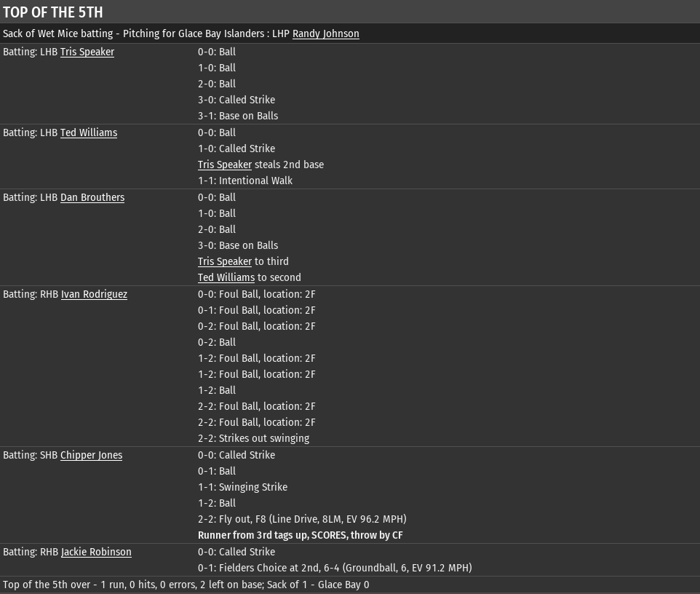
Task: Click the Intentional Walk play line
Action: click(245, 181)
